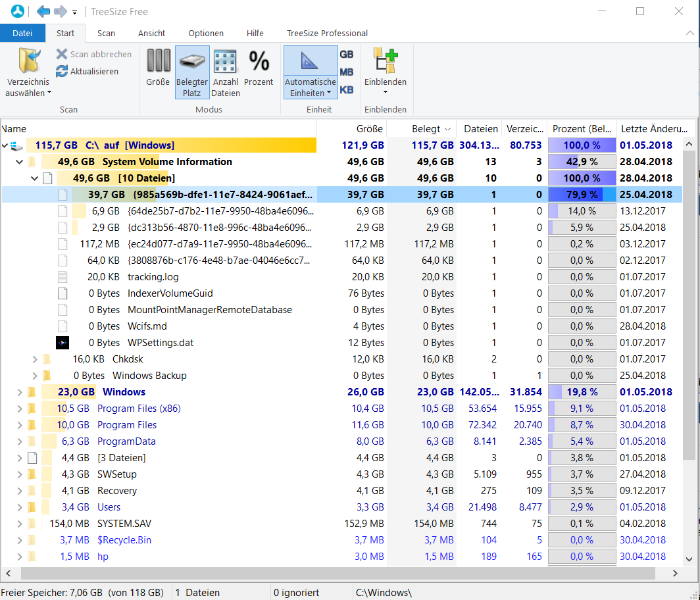Toggle Belegter Platz mode button
Viewport: 700px width, 600px height.
(192, 71)
